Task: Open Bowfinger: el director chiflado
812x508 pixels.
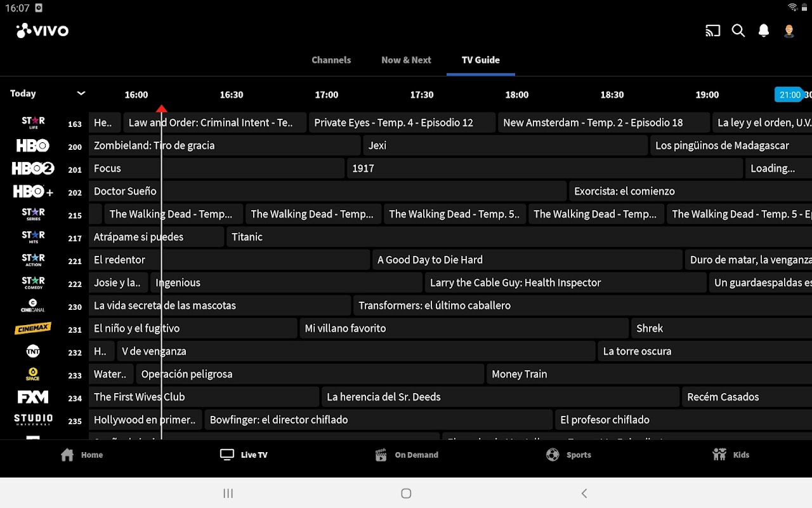Action: point(379,420)
